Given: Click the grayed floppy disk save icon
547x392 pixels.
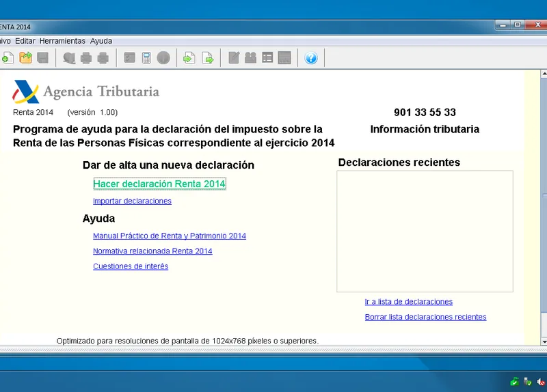Looking at the screenshot, I should (x=42, y=58).
